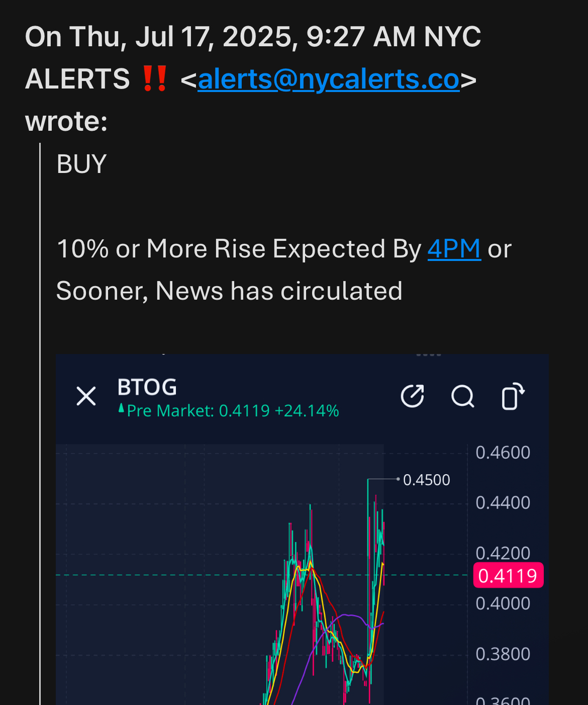Close the BTOG chart with the X icon
588x705 pixels.
(86, 396)
